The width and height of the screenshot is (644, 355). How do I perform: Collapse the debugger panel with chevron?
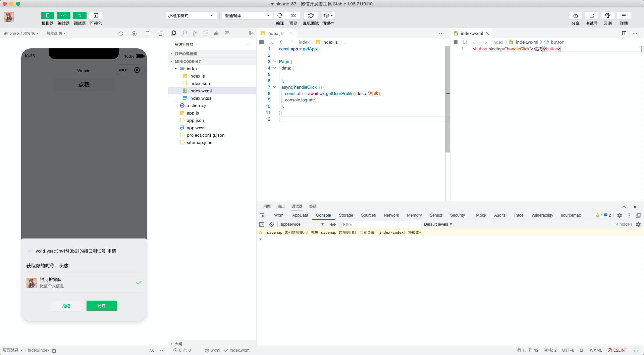tap(624, 207)
